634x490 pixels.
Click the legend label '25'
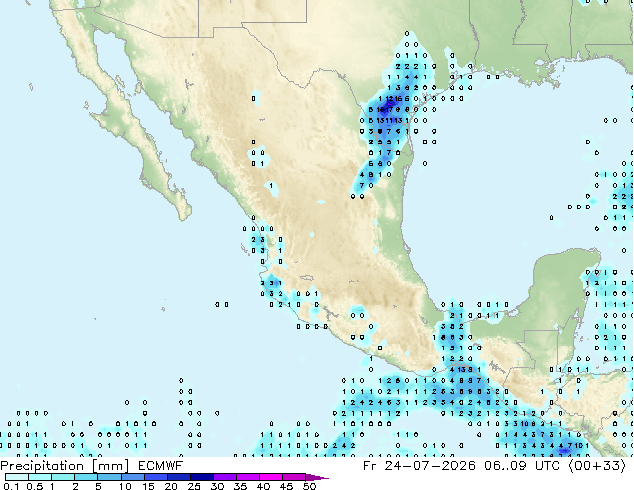point(194,486)
